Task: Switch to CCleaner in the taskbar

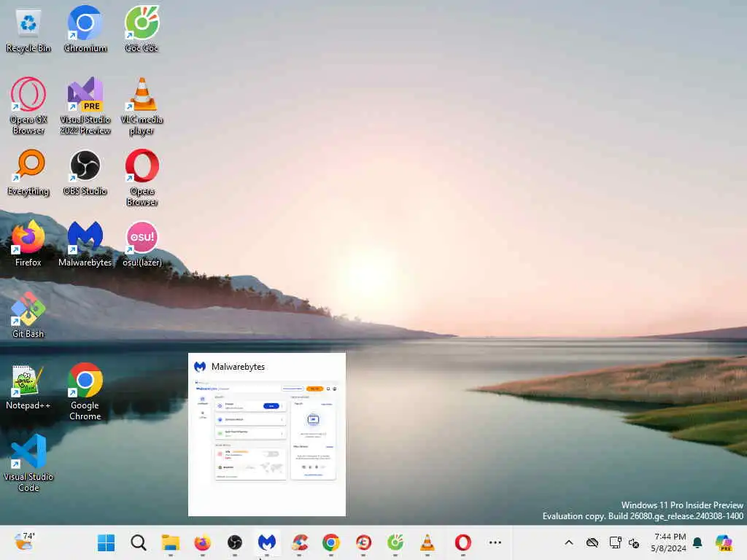Action: pyautogui.click(x=299, y=542)
